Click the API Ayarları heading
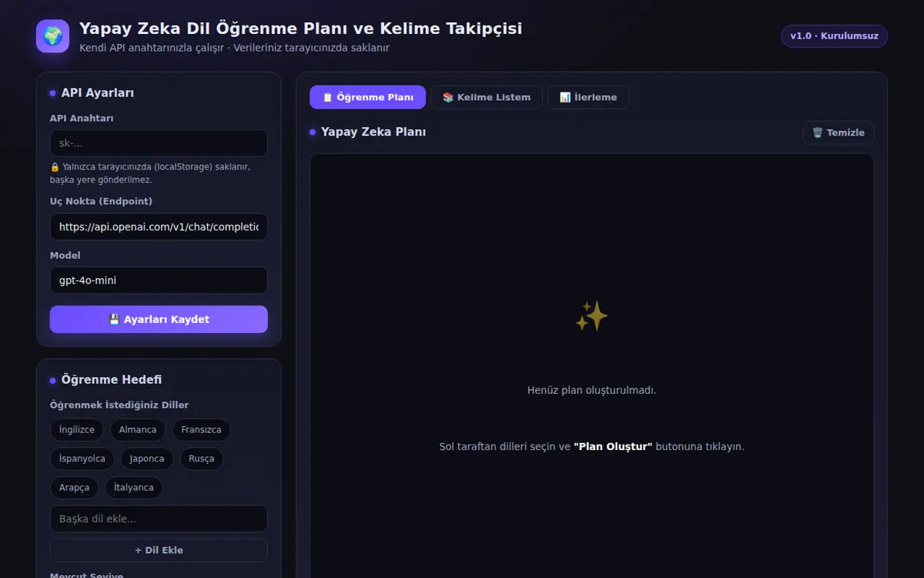 (x=98, y=92)
